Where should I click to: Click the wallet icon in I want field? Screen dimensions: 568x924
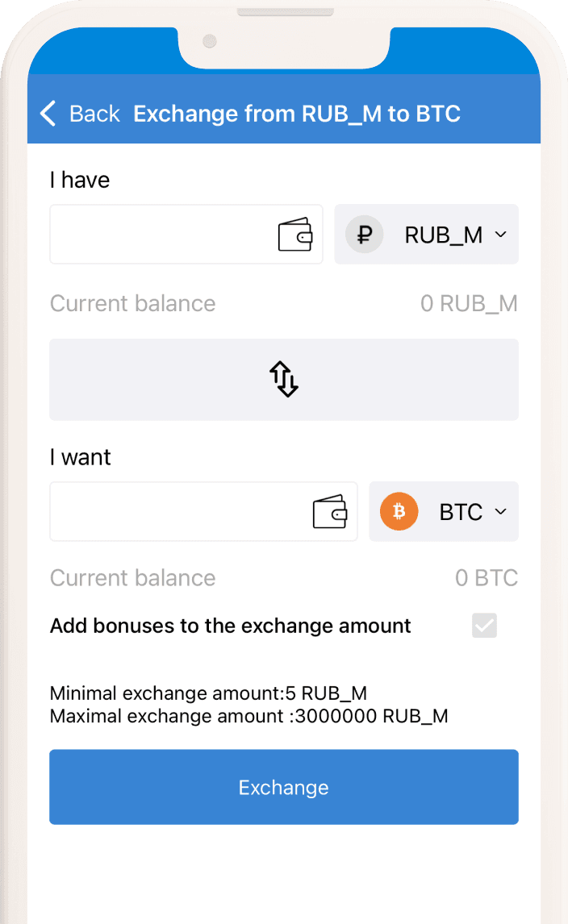[330, 511]
